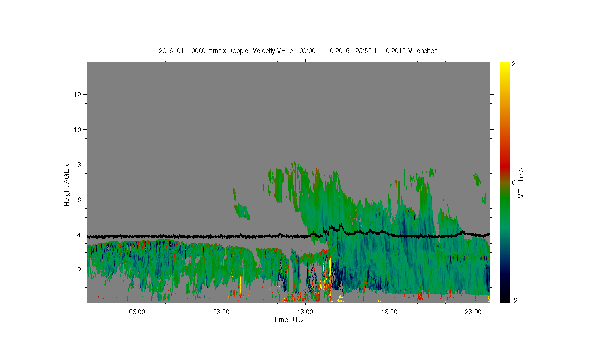Click the black bottom end of the colorbar

(x=505, y=299)
